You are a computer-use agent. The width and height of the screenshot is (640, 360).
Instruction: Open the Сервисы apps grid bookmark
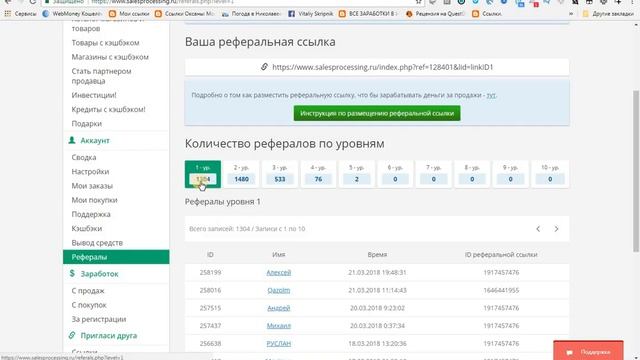pos(20,13)
